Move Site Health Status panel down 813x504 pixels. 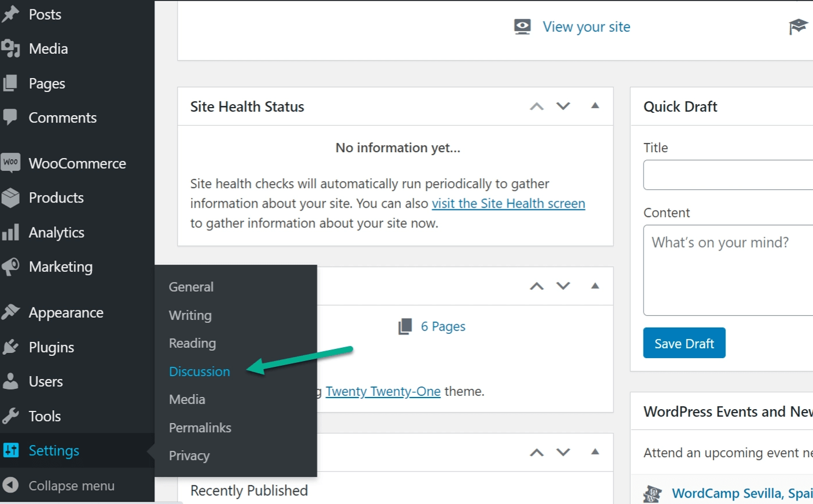tap(563, 106)
